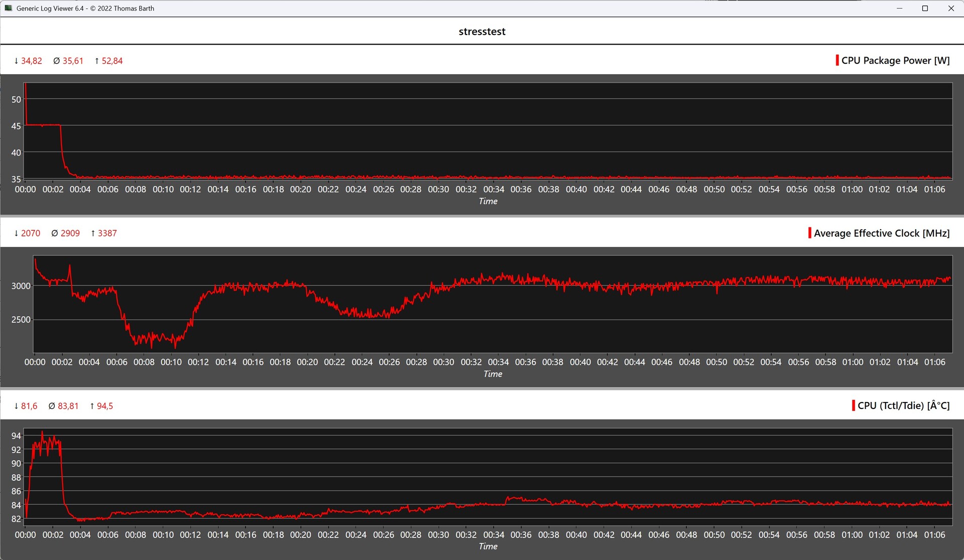964x560 pixels.
Task: Click maximum power value 52,84
Action: tap(112, 61)
